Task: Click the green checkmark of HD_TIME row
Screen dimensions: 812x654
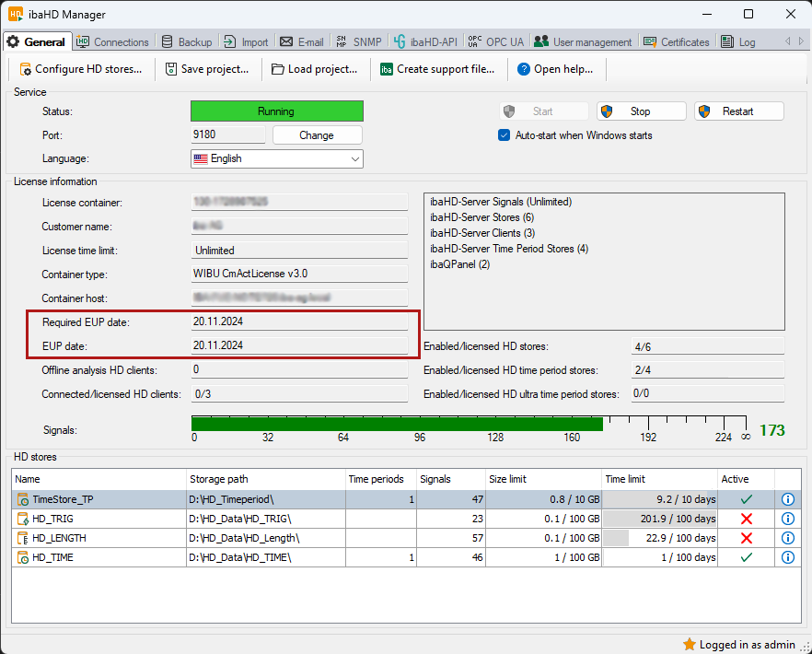Action: click(x=746, y=557)
